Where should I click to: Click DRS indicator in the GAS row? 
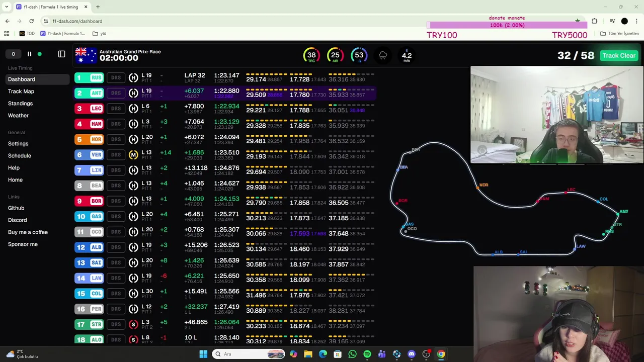pos(116,216)
